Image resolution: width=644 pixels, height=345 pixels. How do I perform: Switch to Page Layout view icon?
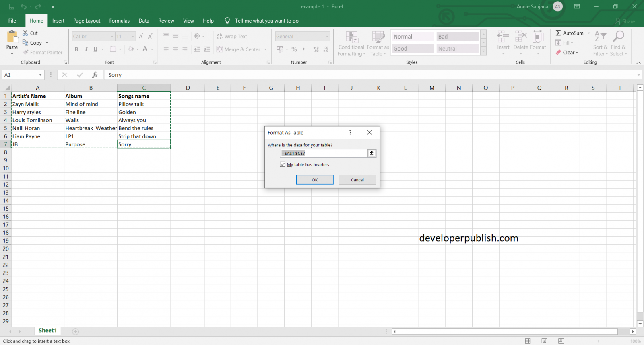(544, 341)
